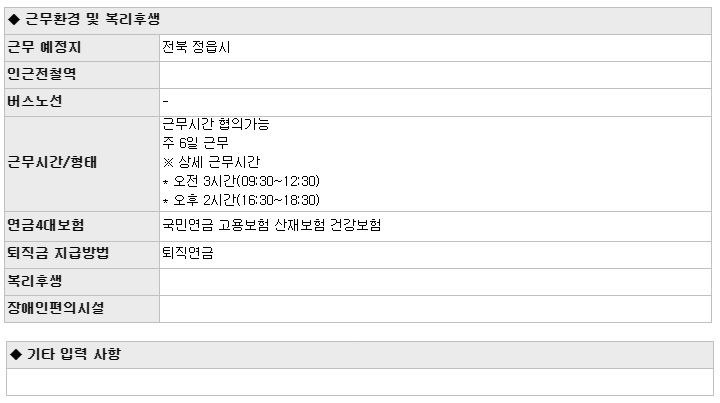Select the 장애인편의시설 label cell

pos(82,309)
